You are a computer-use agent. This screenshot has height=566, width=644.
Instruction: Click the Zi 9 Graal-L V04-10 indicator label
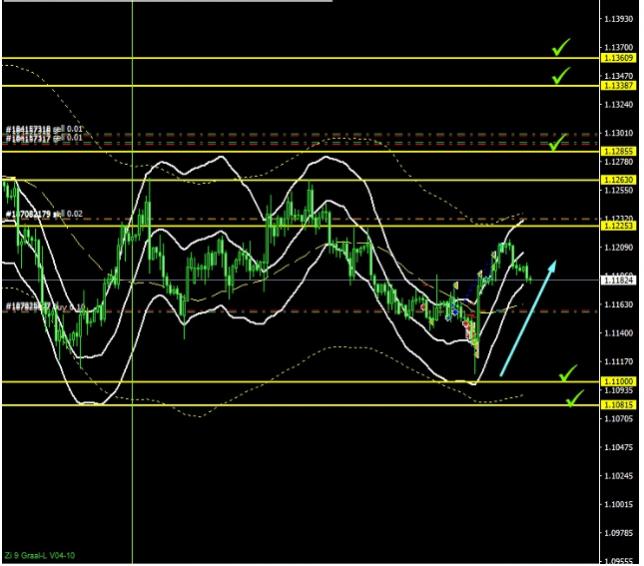40,556
